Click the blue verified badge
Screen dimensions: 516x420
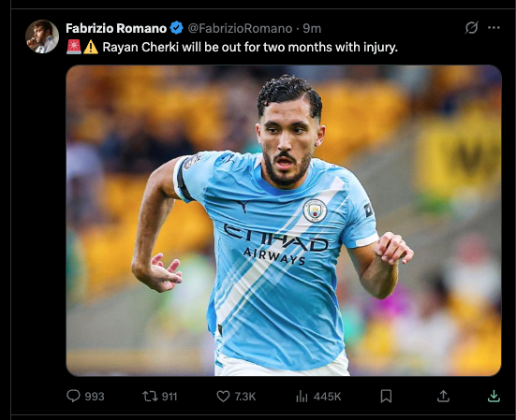tap(177, 28)
